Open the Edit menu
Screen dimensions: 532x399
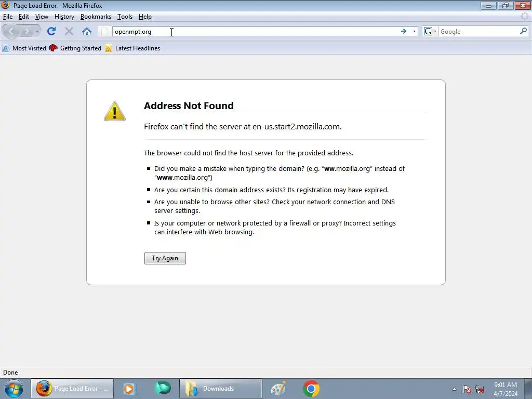[x=24, y=17]
